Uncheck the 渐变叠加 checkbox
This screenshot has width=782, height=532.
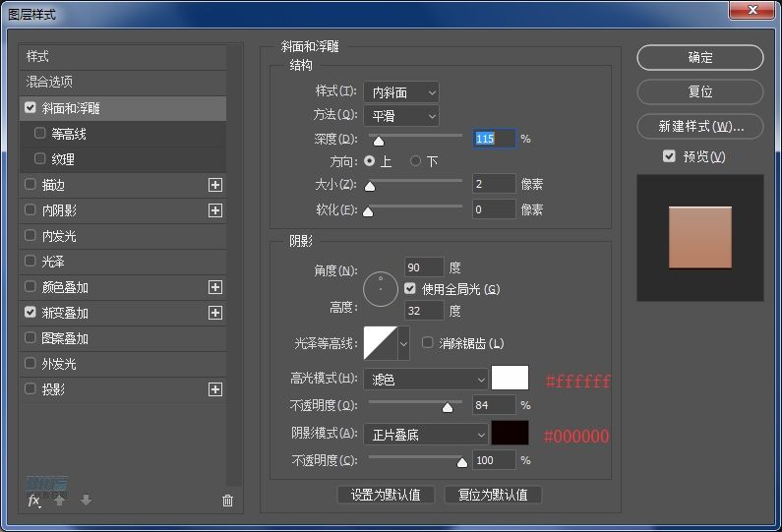[30, 312]
